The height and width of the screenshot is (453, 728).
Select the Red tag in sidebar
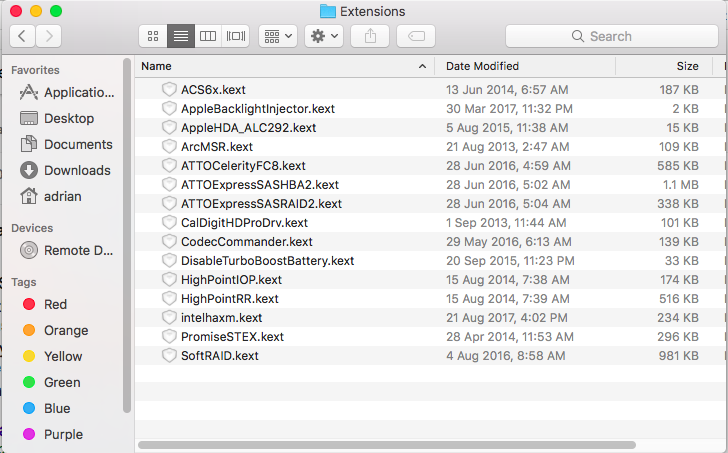55,304
